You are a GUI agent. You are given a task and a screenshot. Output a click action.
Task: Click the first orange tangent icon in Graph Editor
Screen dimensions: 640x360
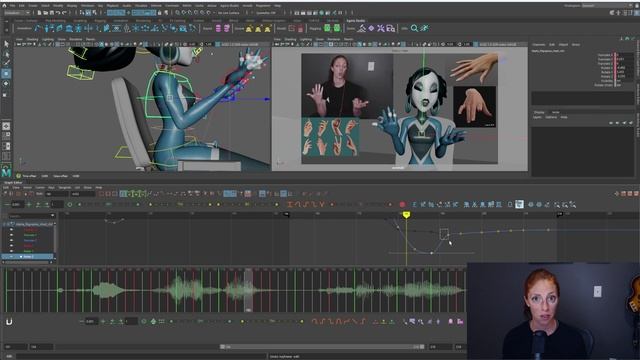click(290, 204)
